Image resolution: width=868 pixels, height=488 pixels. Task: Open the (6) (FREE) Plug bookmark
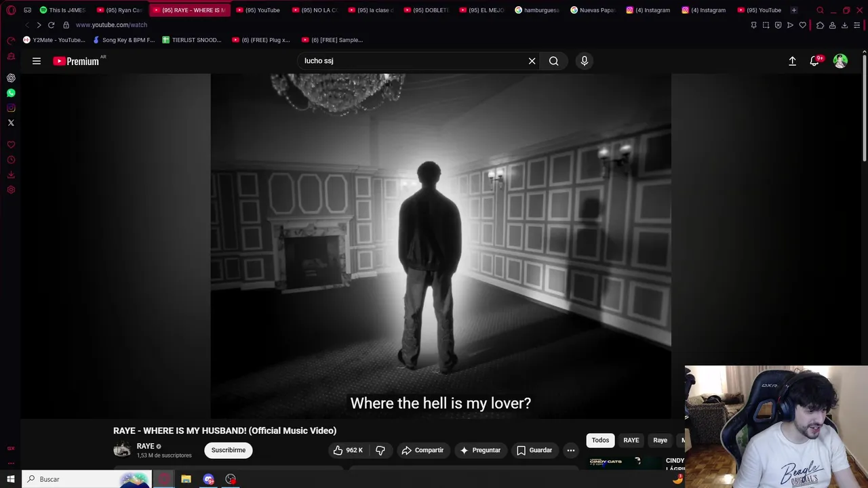click(261, 40)
